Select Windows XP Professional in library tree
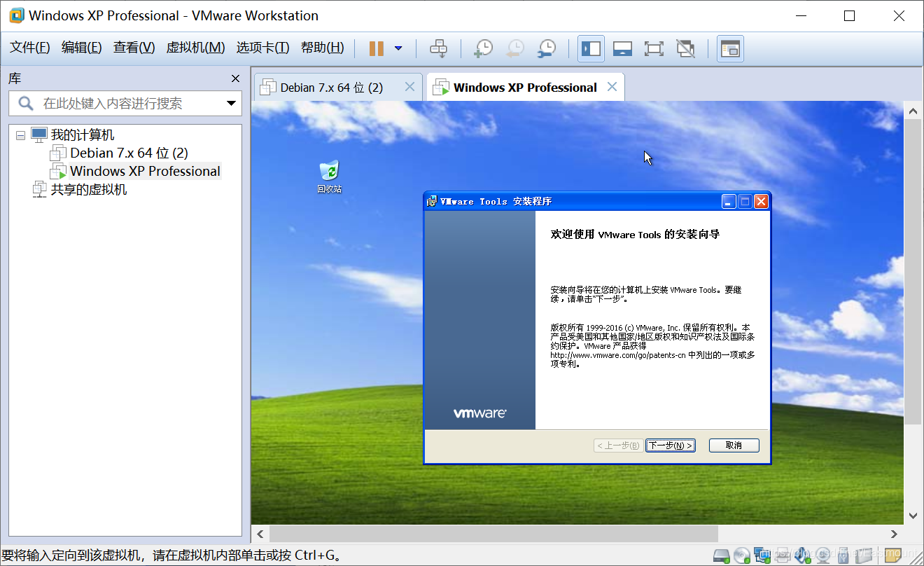Image resolution: width=924 pixels, height=566 pixels. tap(145, 171)
